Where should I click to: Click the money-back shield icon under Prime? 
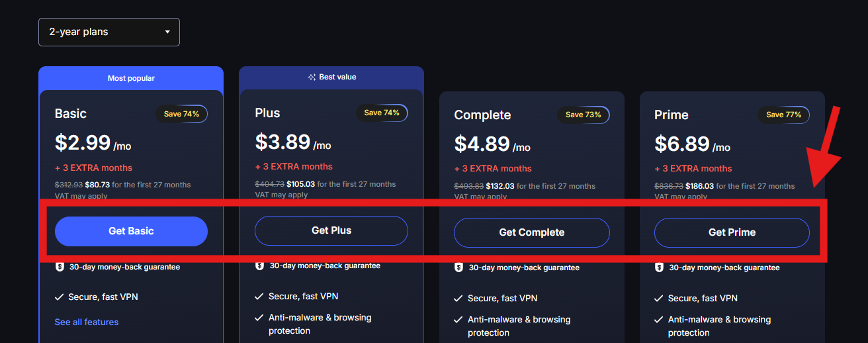click(659, 268)
